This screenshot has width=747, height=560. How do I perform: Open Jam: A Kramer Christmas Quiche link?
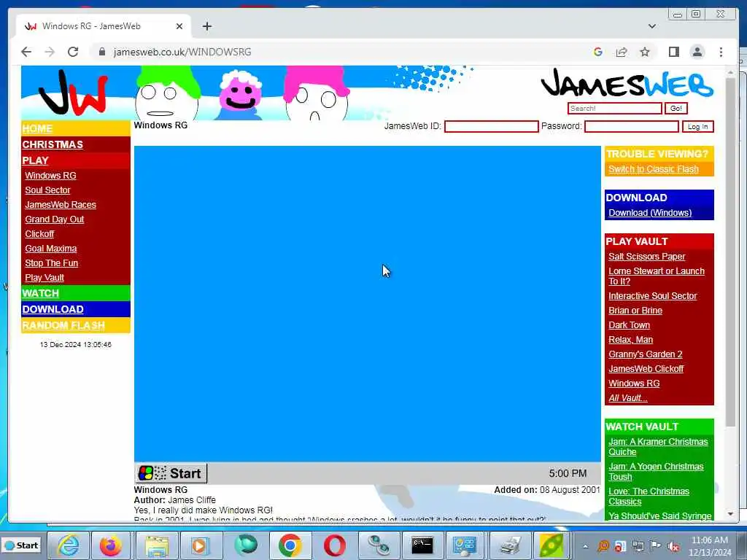(x=658, y=447)
